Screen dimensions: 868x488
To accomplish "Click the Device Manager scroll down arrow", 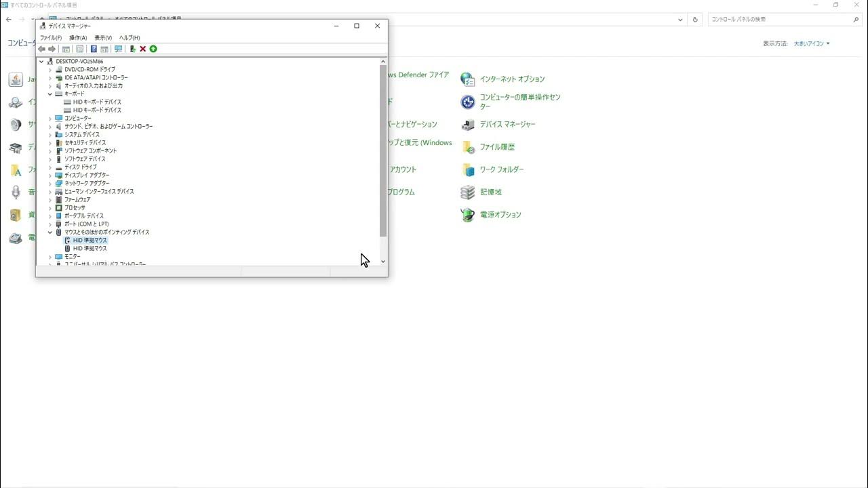I will pyautogui.click(x=383, y=262).
